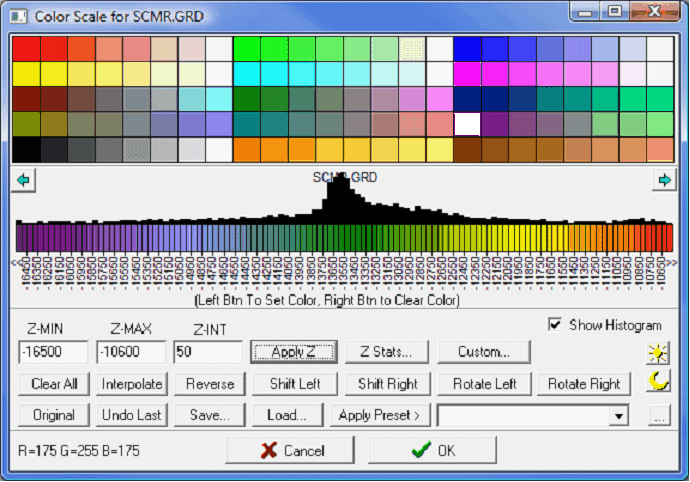Toggle the Show Histogram checkbox
The image size is (690, 482).
(x=555, y=325)
